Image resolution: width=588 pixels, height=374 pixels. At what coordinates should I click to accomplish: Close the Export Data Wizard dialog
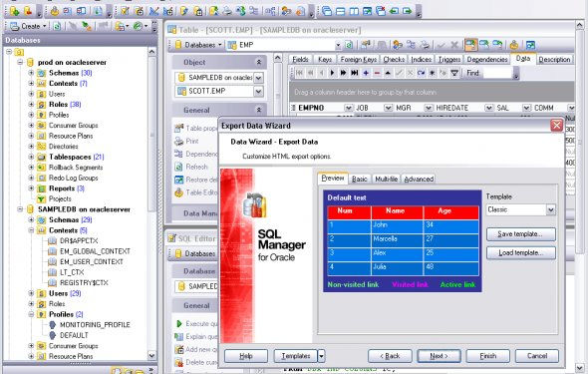(x=556, y=126)
